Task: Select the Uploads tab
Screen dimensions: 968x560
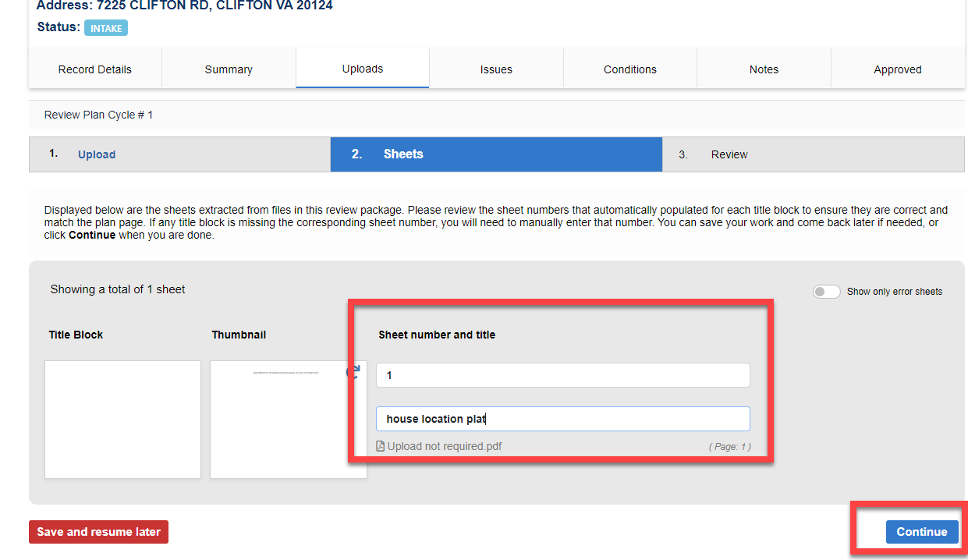Action: 363,69
